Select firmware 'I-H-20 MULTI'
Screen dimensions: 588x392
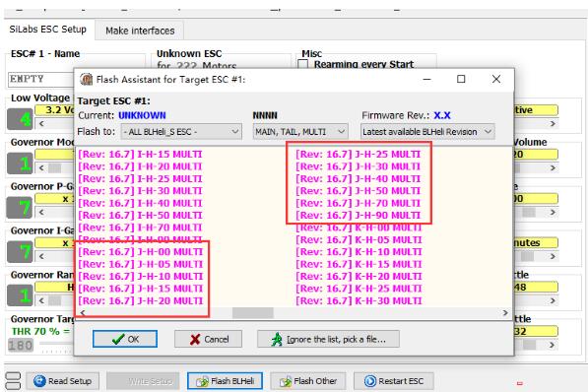point(140,166)
